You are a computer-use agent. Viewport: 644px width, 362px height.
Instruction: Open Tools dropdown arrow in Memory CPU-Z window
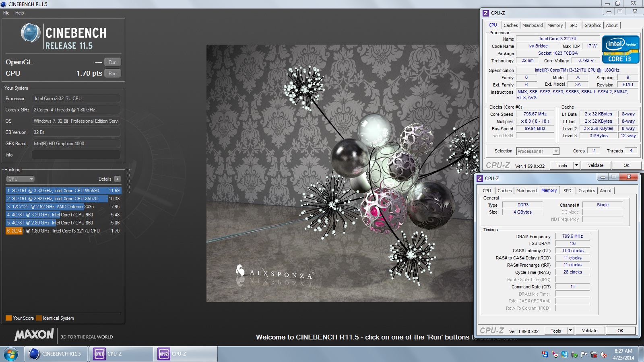pyautogui.click(x=570, y=331)
